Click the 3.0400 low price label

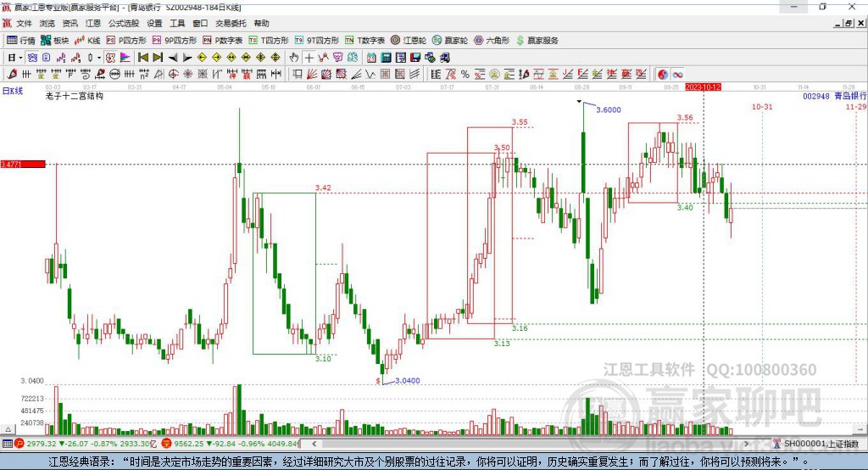tap(408, 381)
